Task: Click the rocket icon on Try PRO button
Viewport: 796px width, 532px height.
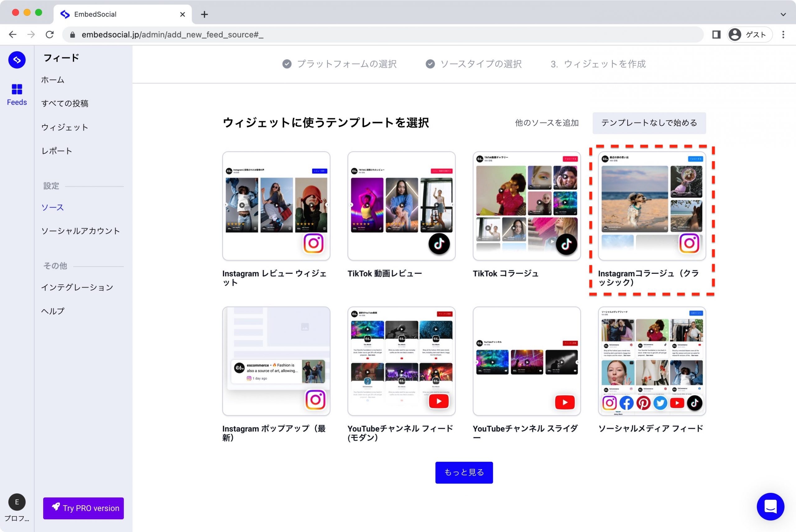Action: pyautogui.click(x=56, y=507)
